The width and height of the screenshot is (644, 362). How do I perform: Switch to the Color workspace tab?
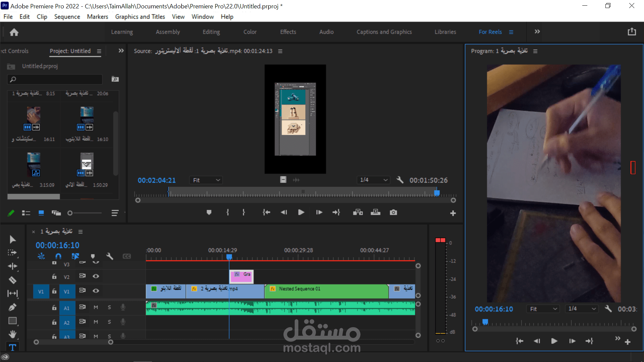250,32
